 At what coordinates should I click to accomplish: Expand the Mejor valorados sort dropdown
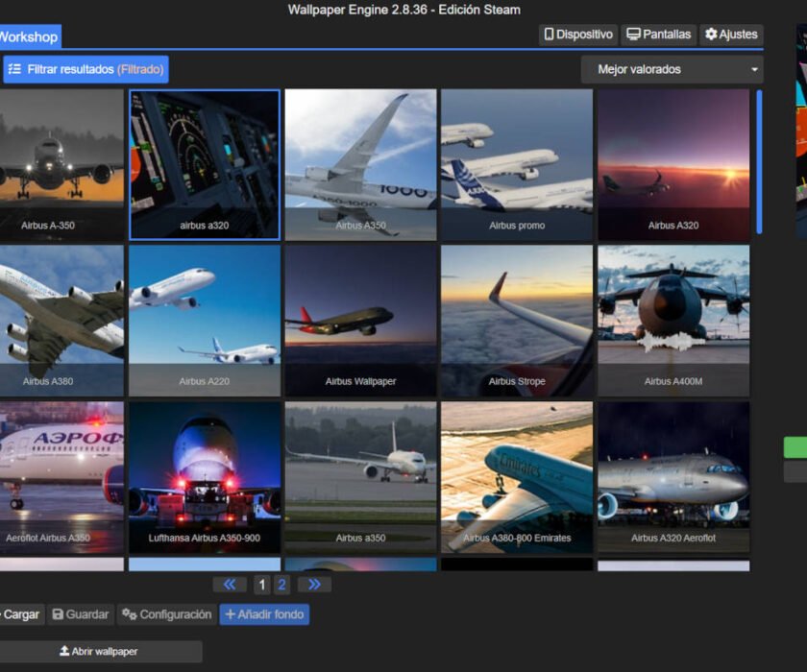point(672,69)
